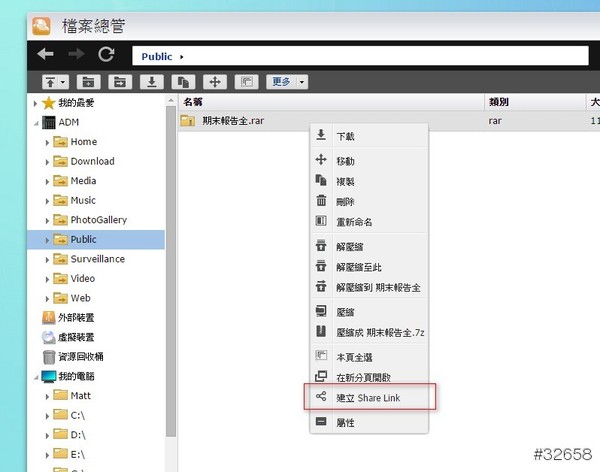Choose 壓縮成 期末報告全.7z menu entry
Screen dimensions: 600x472
369,332
